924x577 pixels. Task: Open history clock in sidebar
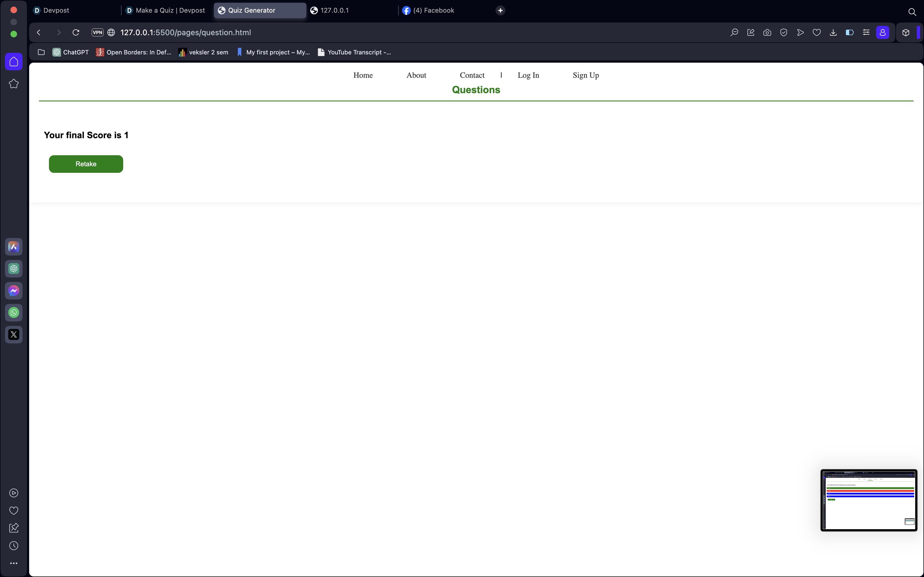[x=14, y=546]
